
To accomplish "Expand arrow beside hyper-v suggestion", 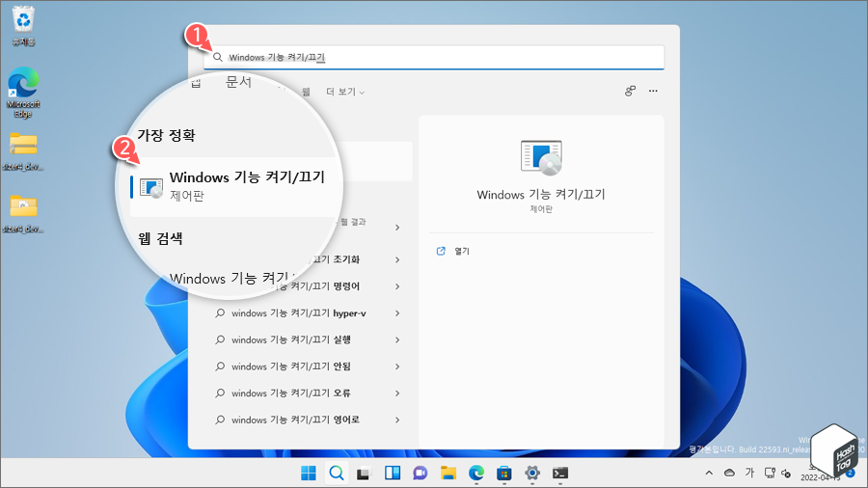I will coord(397,313).
